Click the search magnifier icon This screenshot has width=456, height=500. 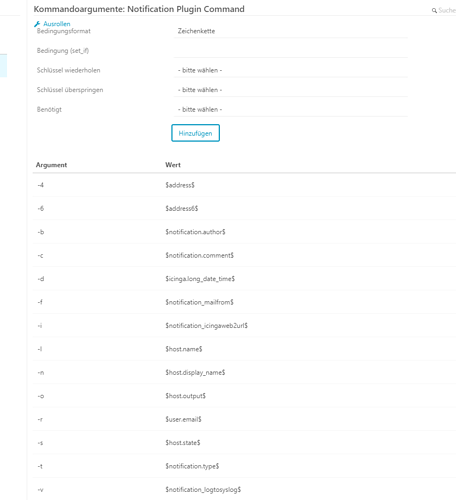click(434, 11)
